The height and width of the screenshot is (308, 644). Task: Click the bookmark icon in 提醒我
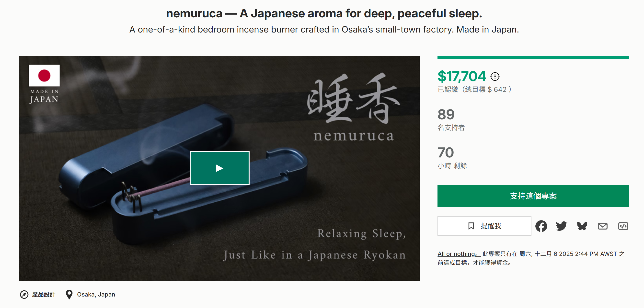click(x=471, y=226)
